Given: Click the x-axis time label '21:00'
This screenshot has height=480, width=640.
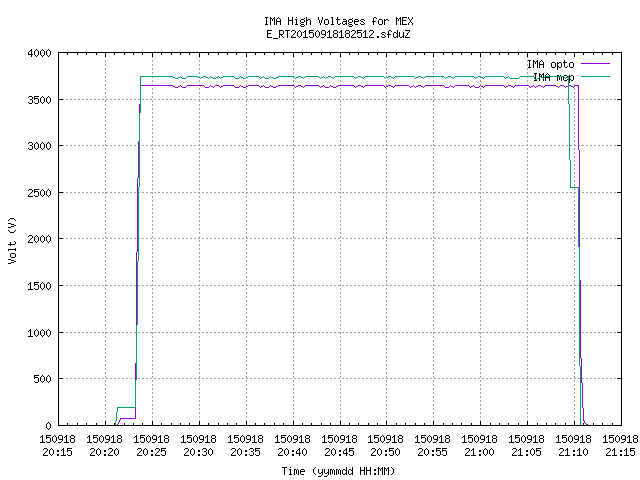Looking at the screenshot, I should coord(479,452).
